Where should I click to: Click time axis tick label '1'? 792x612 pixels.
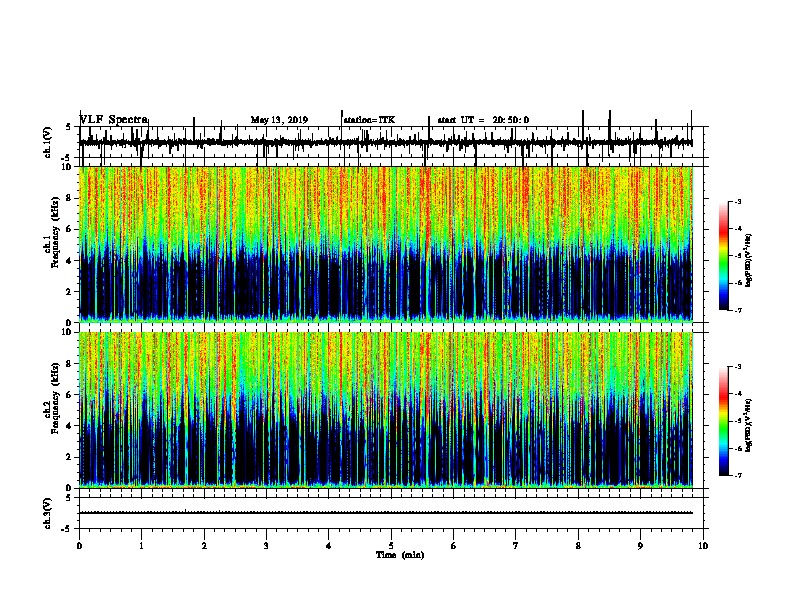click(141, 546)
